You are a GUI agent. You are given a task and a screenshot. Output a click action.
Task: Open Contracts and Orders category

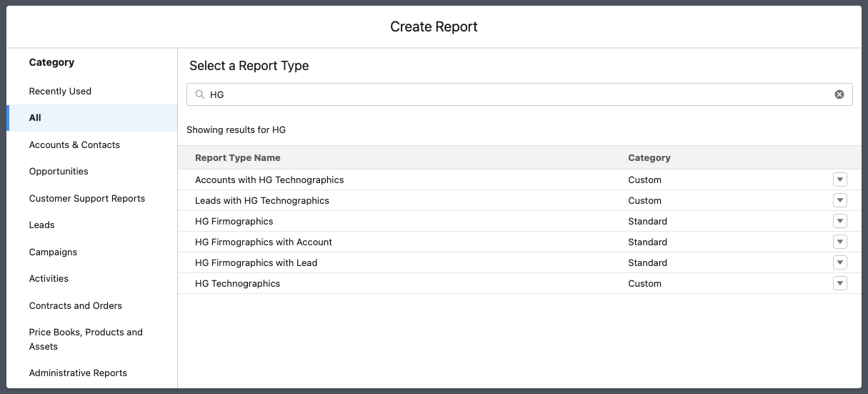coord(75,306)
